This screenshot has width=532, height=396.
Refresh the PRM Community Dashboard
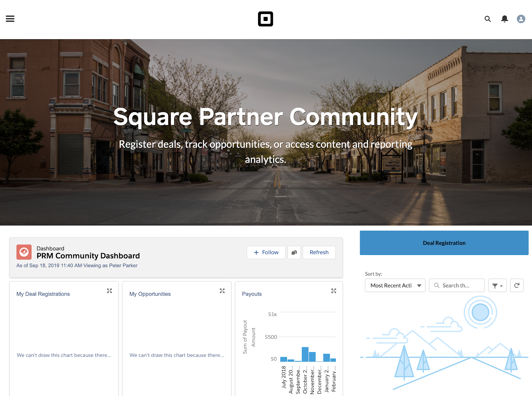click(319, 252)
